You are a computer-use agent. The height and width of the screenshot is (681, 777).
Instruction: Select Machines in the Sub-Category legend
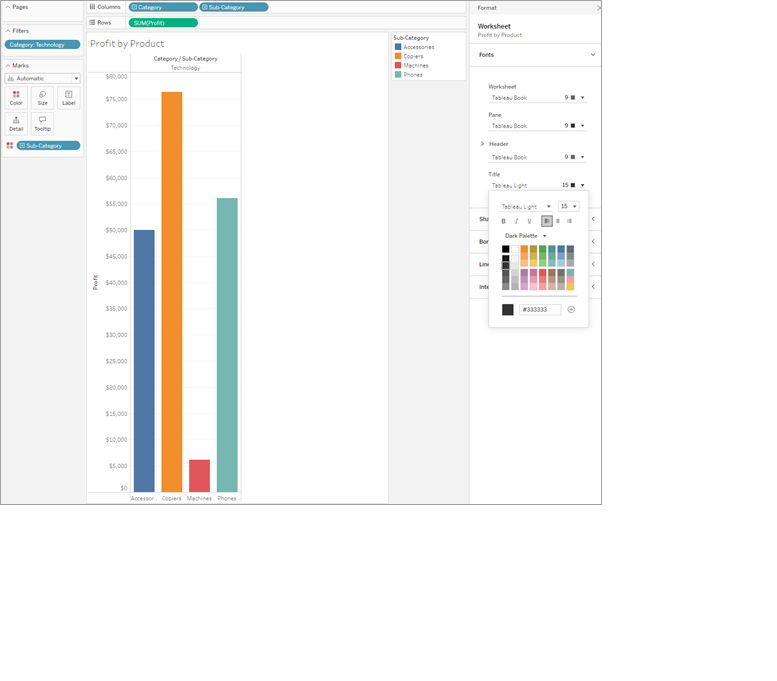click(412, 65)
